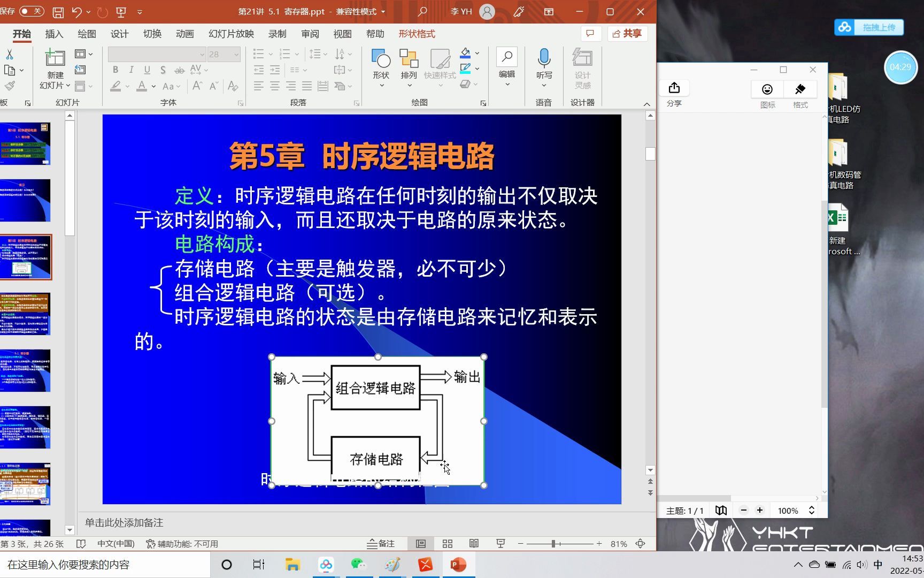
Task: Toggle Bold formatting
Action: 115,70
